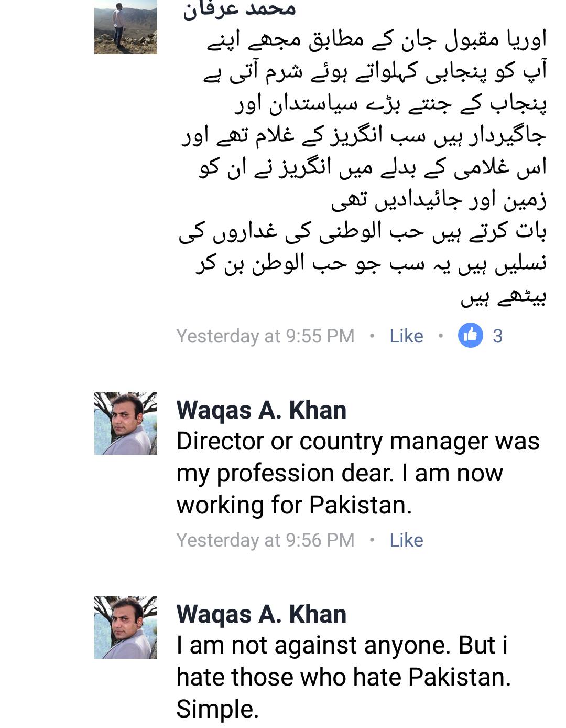Image resolution: width=566 pixels, height=728 pixels.
Task: Select the Urdu comment's first line mentioning اوریا مقبول
Action: click(377, 40)
